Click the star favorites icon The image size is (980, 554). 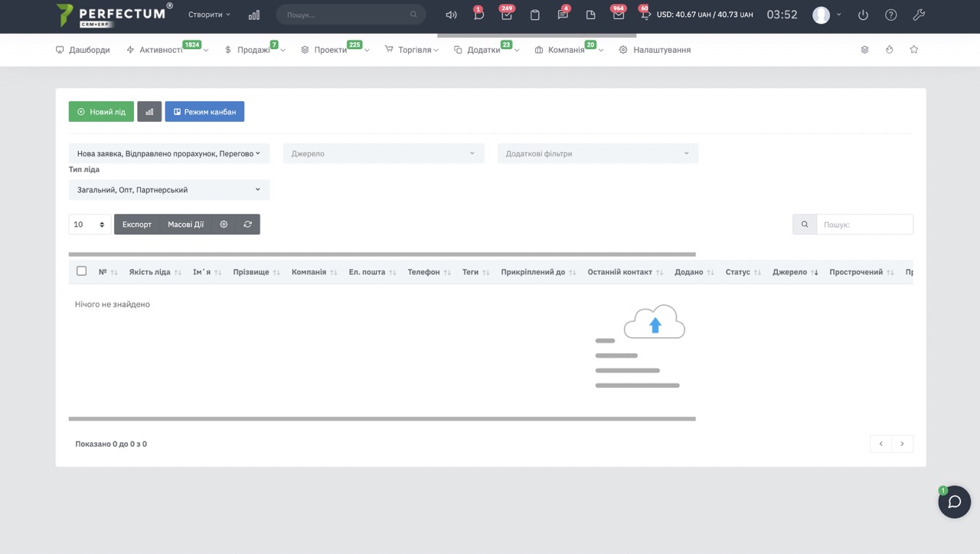click(x=913, y=50)
